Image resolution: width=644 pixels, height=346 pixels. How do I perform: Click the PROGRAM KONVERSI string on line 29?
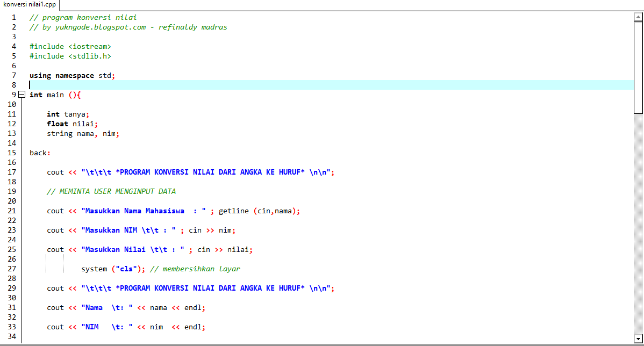206,289
